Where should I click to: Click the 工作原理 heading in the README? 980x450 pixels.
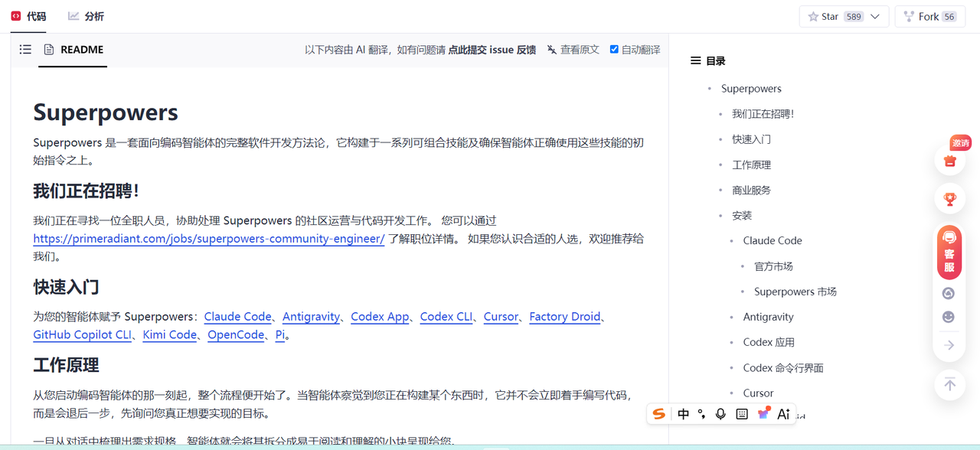(x=66, y=365)
